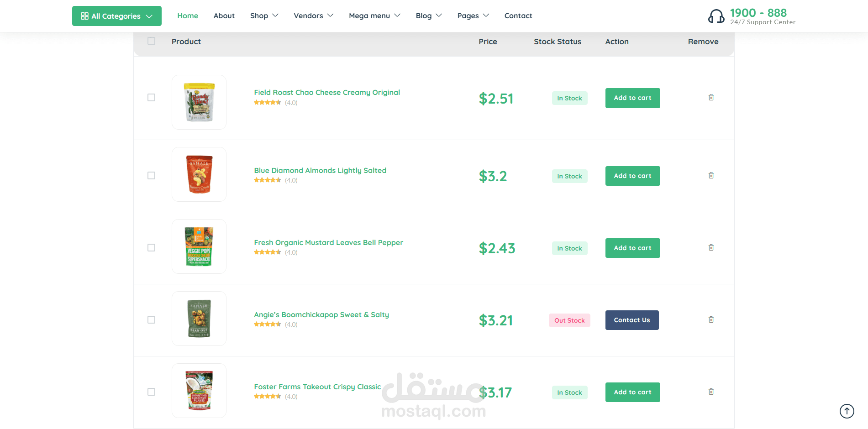868x429 pixels.
Task: Remove Blue Diamond Almonds using trash icon
Action: [x=711, y=175]
